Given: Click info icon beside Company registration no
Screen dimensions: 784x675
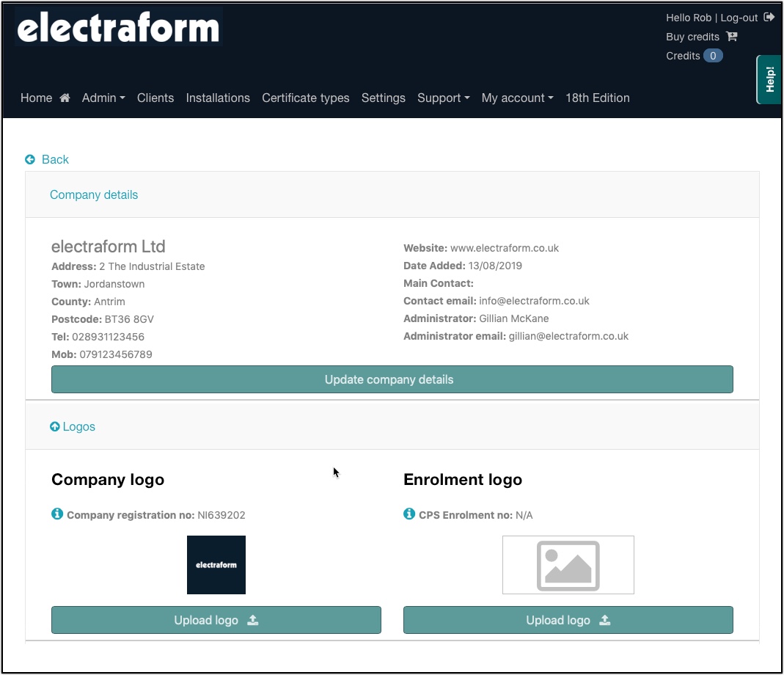Looking at the screenshot, I should click(x=57, y=514).
